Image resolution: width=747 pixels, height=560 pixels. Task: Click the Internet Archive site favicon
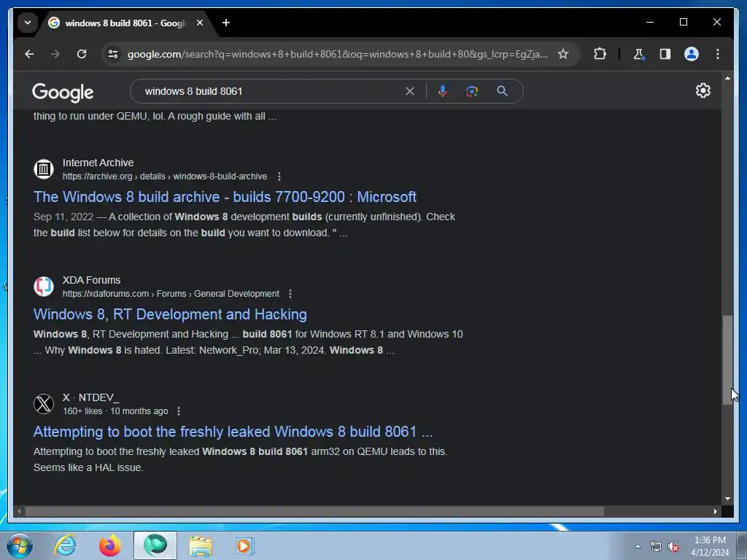(x=44, y=169)
